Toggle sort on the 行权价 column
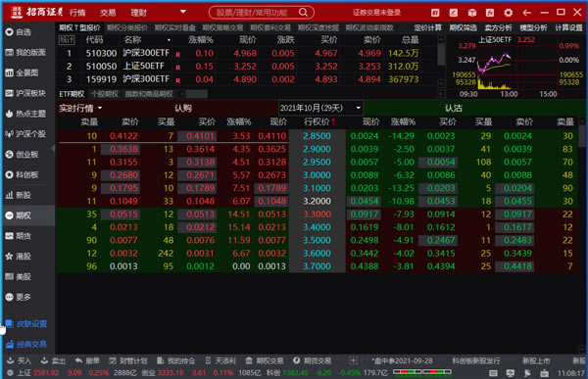588x379 pixels. pyautogui.click(x=318, y=121)
